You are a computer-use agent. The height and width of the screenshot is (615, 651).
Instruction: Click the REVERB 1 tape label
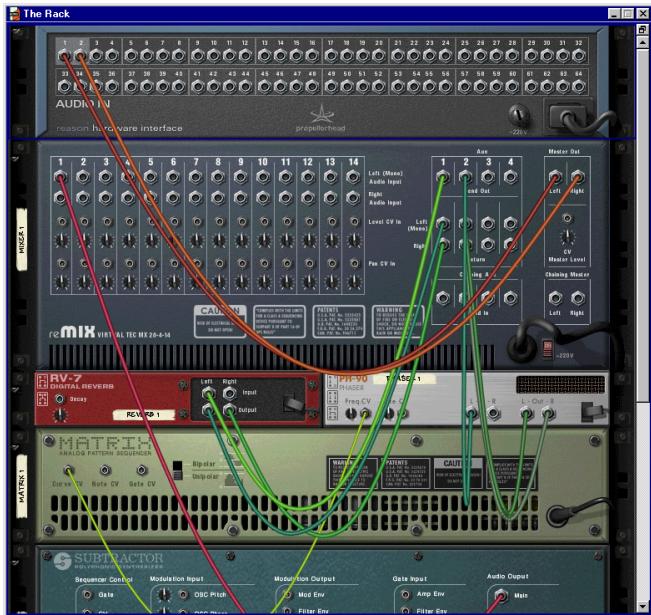coord(144,414)
